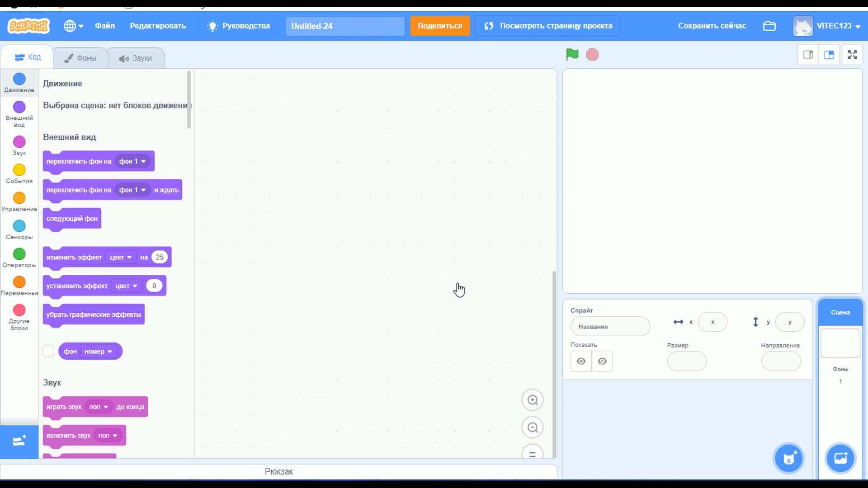Click the choose a backdrop button
The width and height of the screenshot is (868, 488).
pyautogui.click(x=840, y=458)
